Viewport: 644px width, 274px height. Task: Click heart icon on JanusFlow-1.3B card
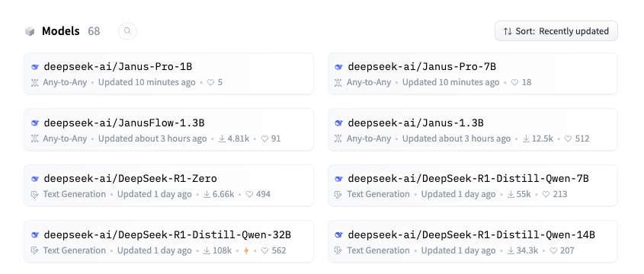point(265,139)
